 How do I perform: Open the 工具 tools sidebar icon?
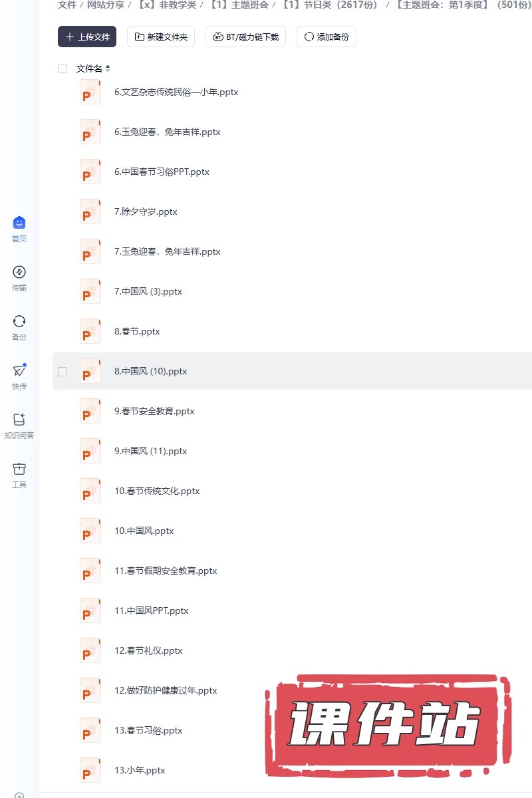click(x=19, y=475)
